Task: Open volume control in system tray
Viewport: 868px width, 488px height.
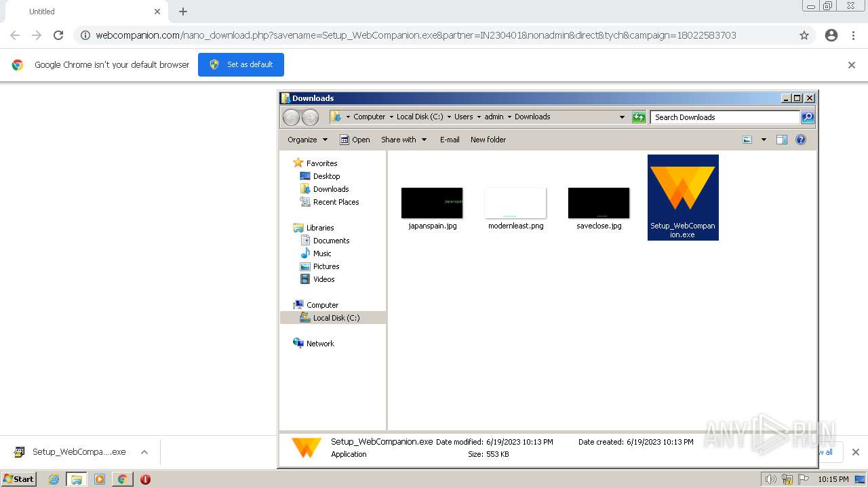Action: click(771, 479)
